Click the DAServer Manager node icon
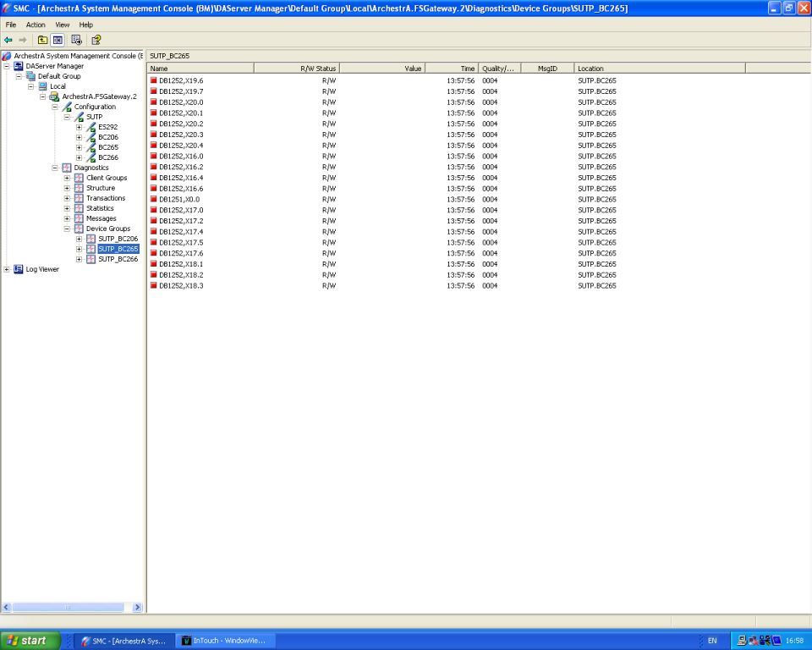Screen dimensions: 812x650 point(19,66)
